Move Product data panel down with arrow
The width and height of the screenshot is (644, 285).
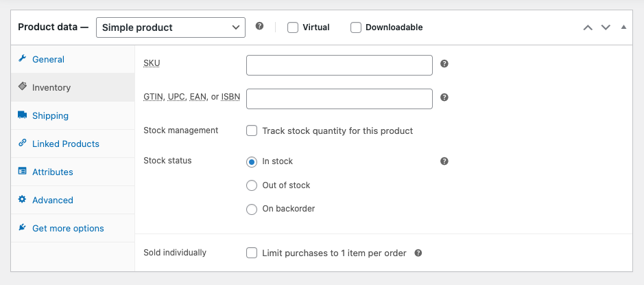point(606,27)
